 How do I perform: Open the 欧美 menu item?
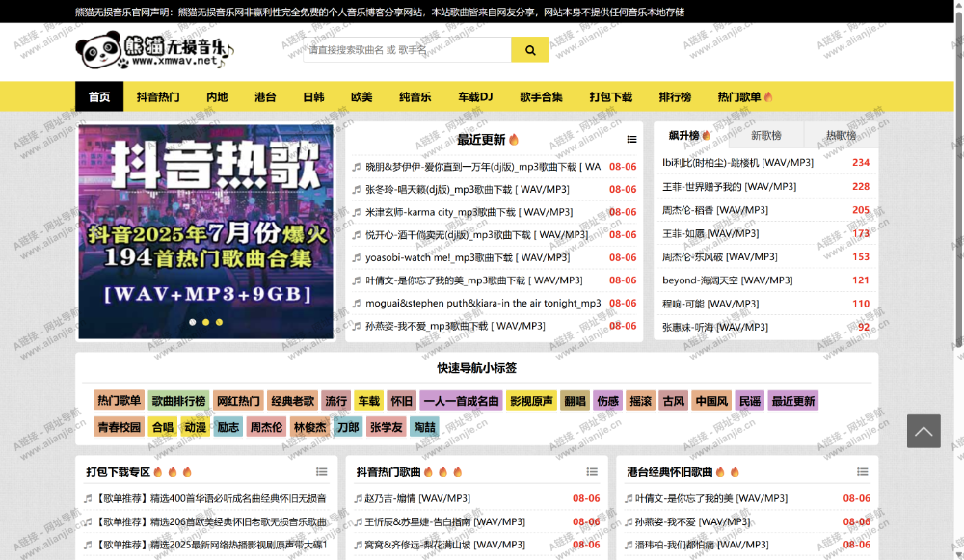tap(361, 96)
